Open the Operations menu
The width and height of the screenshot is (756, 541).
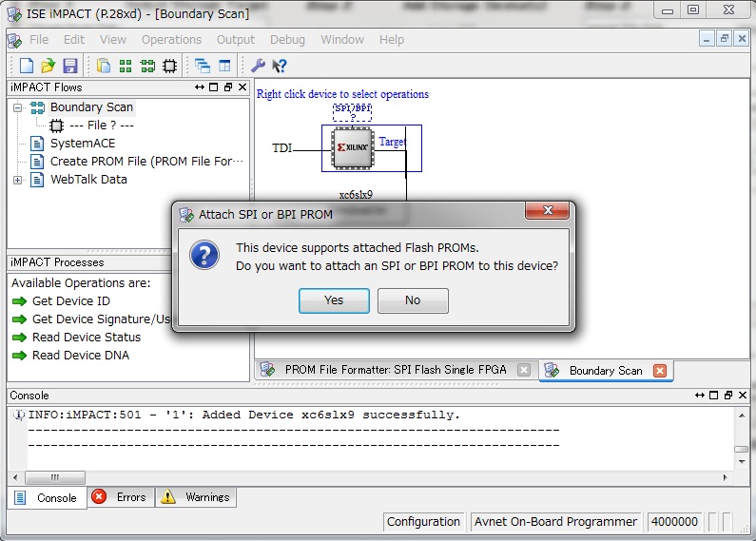(x=171, y=40)
